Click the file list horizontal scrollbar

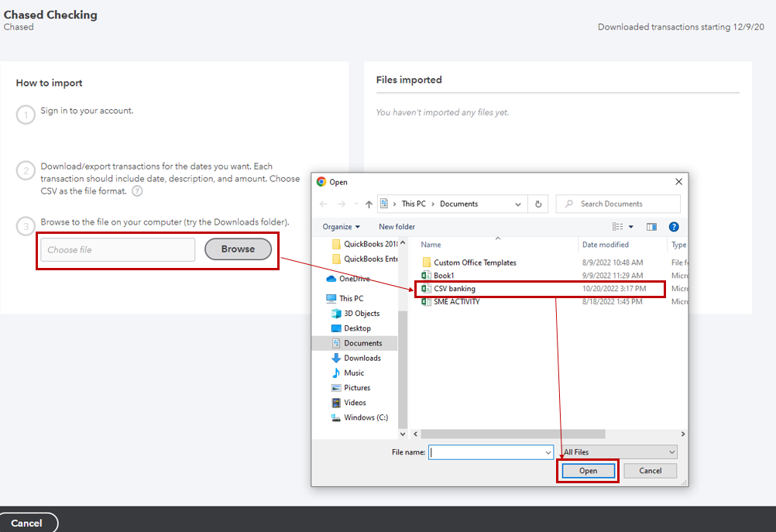tap(513, 434)
